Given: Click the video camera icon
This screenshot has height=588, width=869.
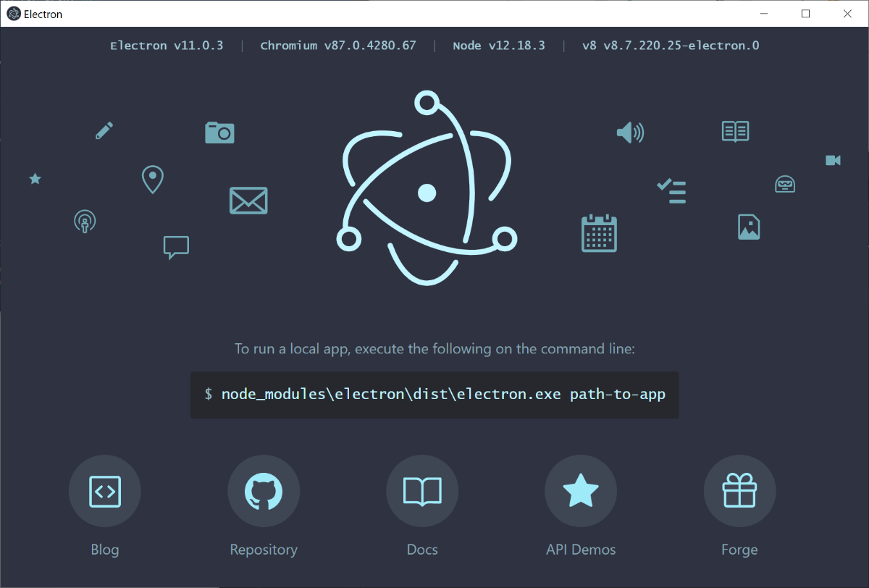Looking at the screenshot, I should coord(833,160).
